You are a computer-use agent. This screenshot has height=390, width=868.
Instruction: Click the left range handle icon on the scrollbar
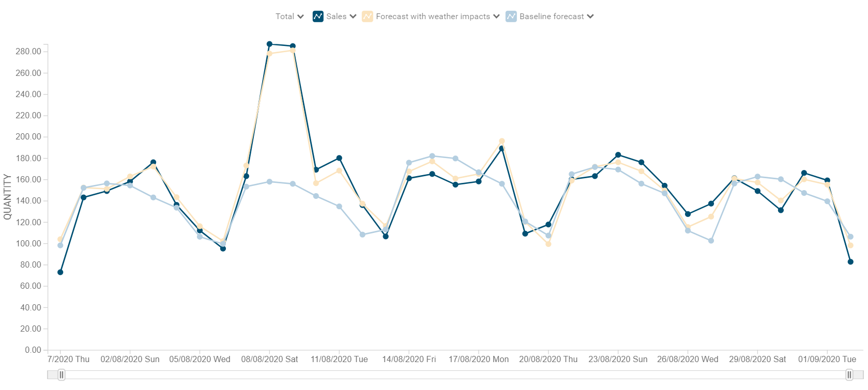(x=62, y=375)
